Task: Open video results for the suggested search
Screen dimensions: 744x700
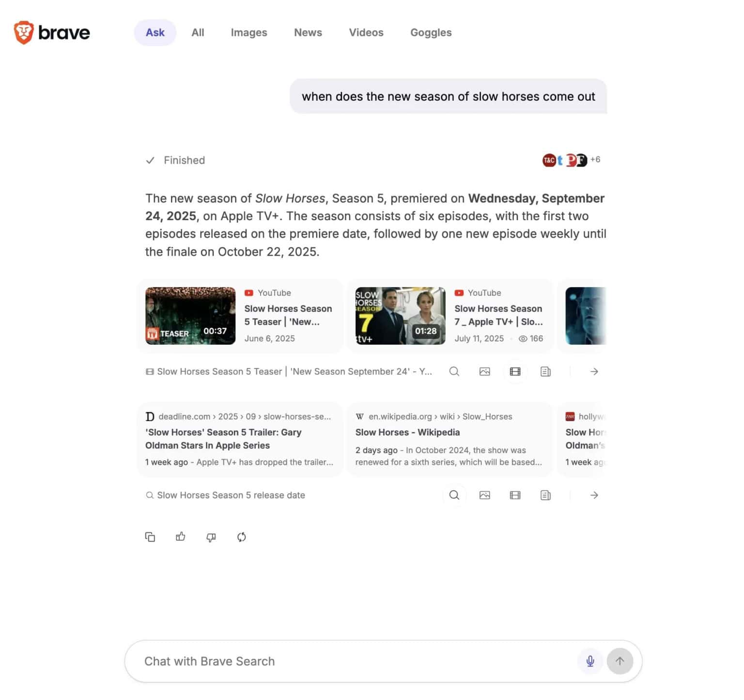Action: 515,495
